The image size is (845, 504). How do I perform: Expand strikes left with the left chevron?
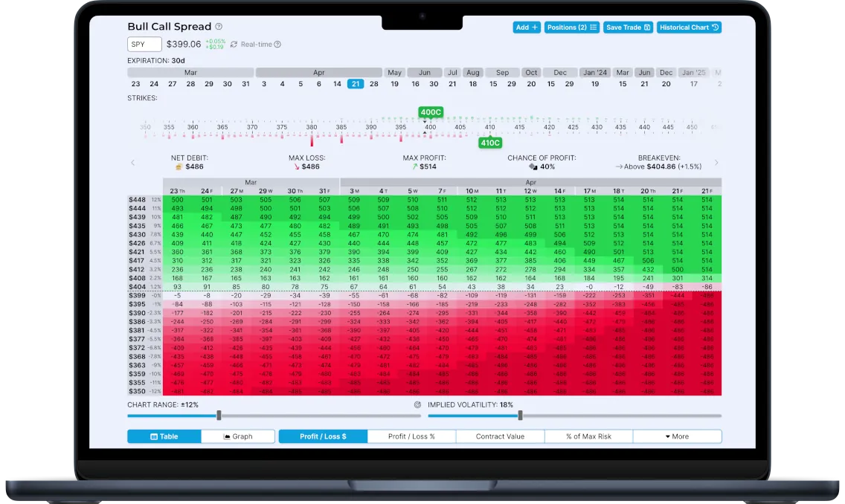click(x=132, y=162)
